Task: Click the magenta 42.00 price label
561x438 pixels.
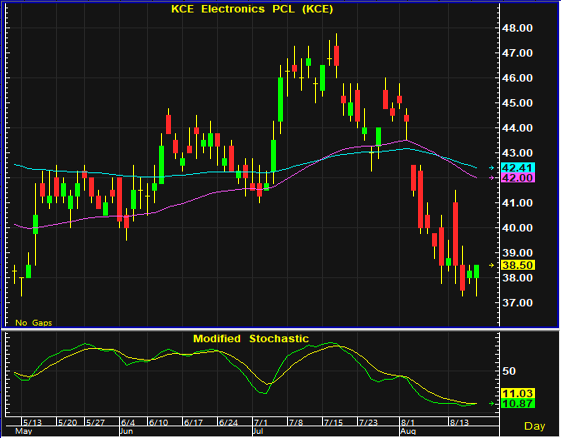Action: coord(518,178)
